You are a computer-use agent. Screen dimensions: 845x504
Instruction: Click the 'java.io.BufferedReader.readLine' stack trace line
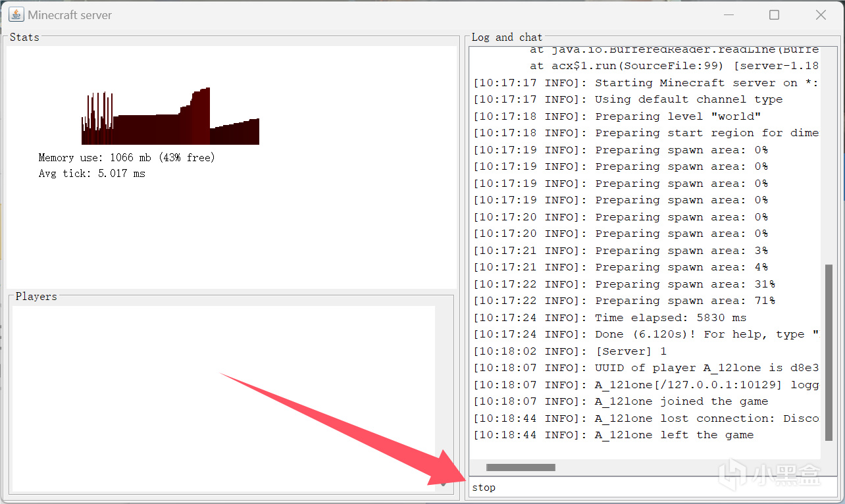pos(675,50)
